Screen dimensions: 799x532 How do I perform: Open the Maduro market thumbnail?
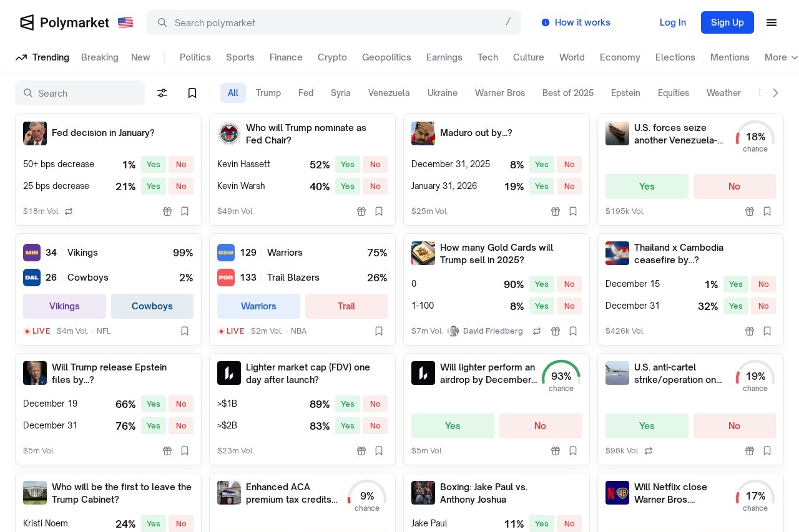(423, 133)
